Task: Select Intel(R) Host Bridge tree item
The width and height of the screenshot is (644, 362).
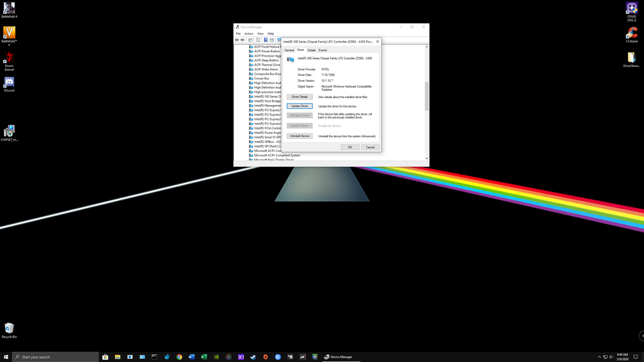Action: point(266,101)
